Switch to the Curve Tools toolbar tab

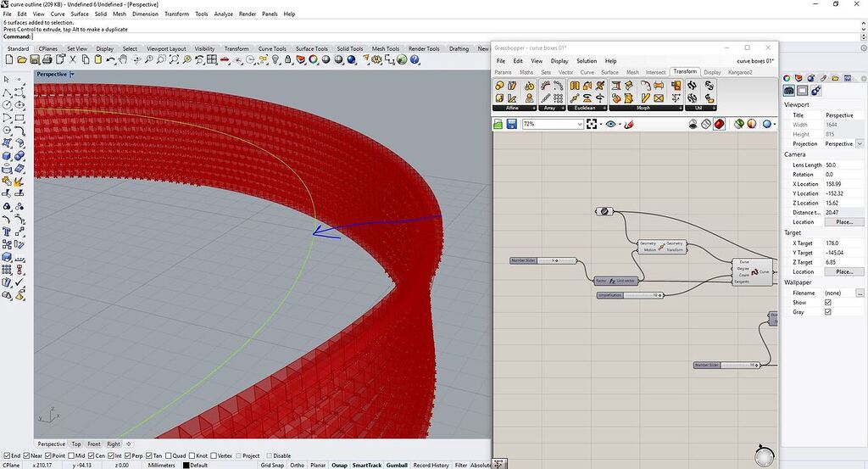[x=272, y=48]
